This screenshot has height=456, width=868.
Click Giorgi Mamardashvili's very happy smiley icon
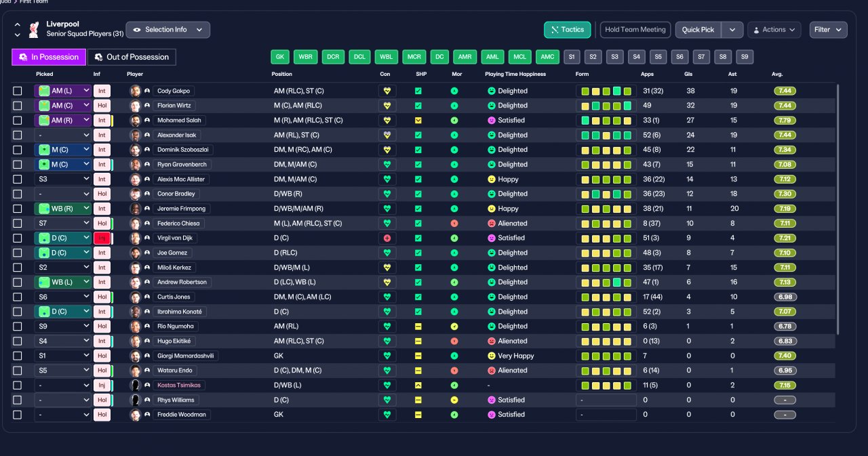(492, 356)
